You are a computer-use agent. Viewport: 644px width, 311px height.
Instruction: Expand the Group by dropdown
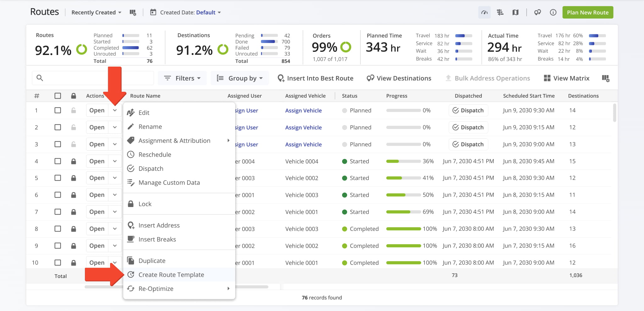tap(240, 78)
